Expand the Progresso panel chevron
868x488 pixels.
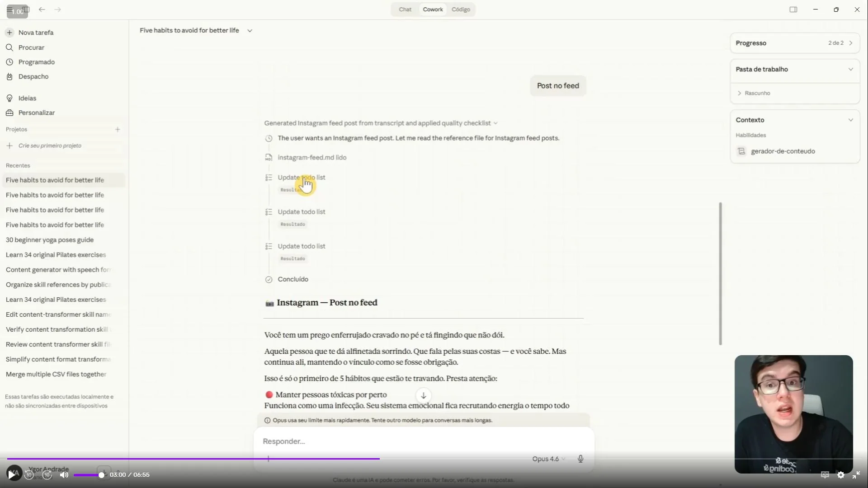click(x=851, y=43)
